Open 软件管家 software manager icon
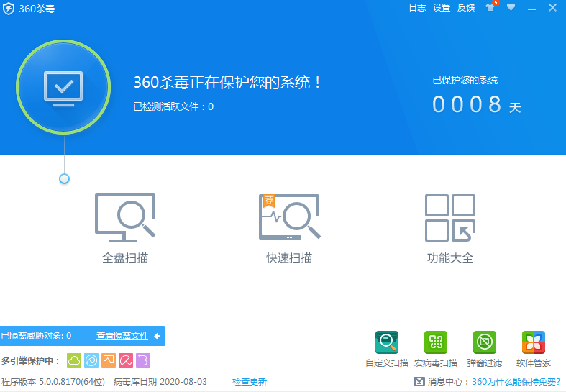 [534, 342]
